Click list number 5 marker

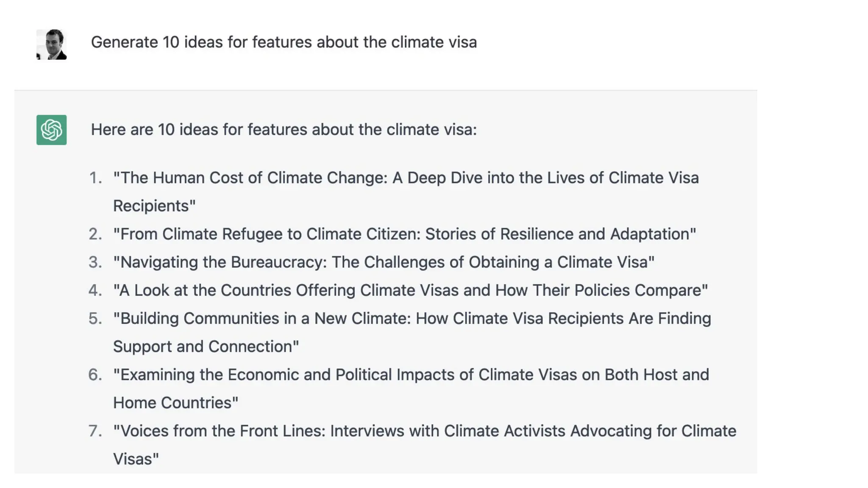(x=95, y=319)
